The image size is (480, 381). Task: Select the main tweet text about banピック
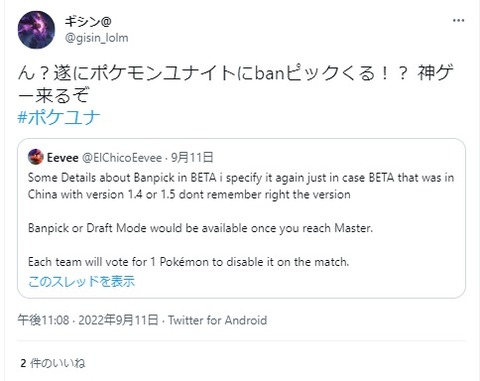pyautogui.click(x=236, y=85)
